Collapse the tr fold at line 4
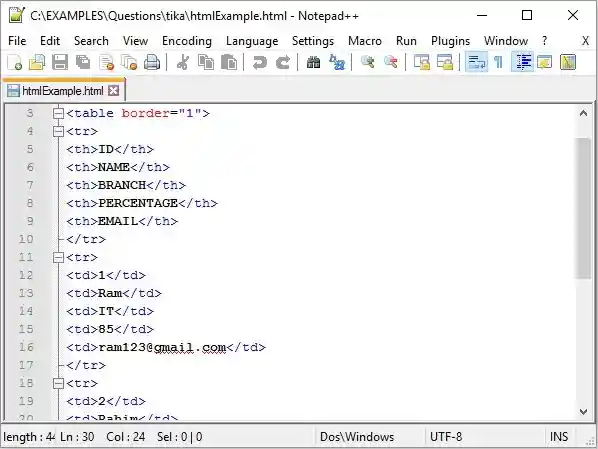598x449 pixels. pos(58,132)
